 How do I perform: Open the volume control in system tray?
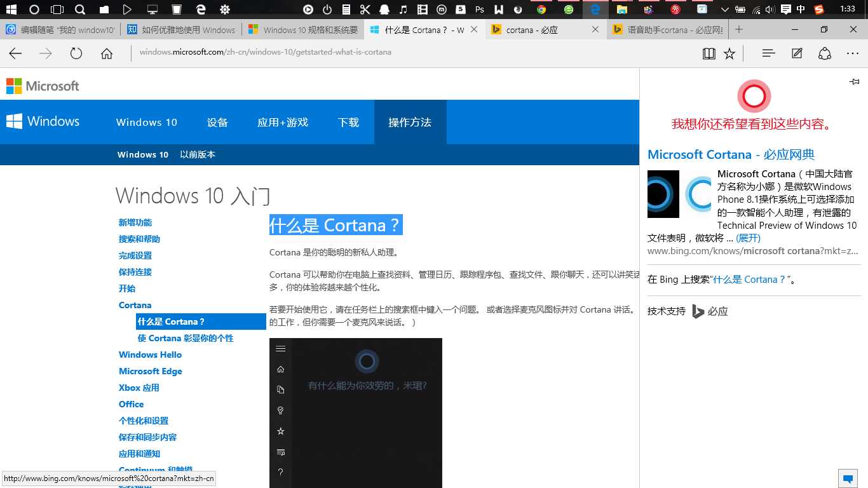point(770,10)
